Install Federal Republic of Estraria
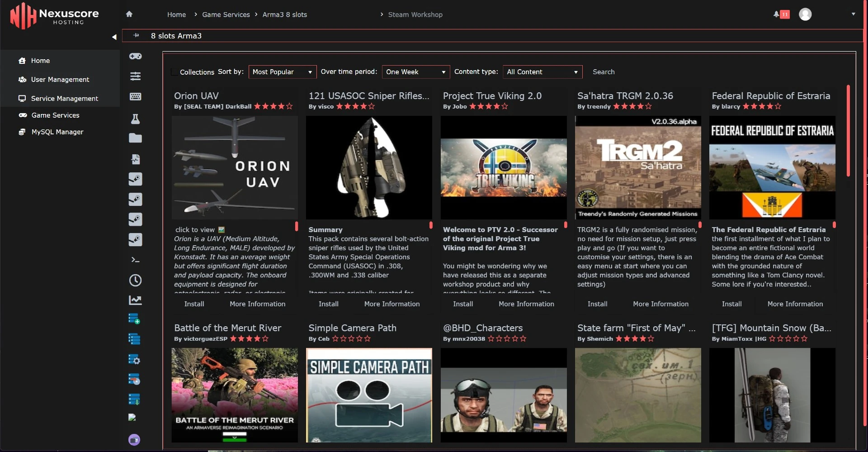This screenshot has height=452, width=868. click(731, 304)
